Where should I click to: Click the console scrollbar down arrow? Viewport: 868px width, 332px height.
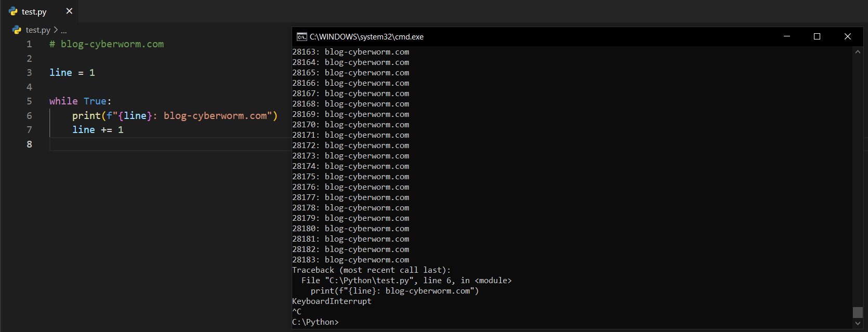[858, 323]
